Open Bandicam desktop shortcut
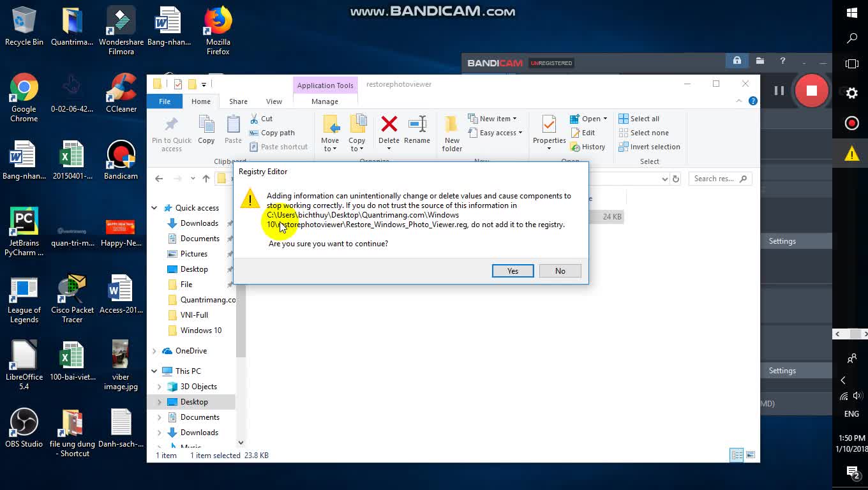 click(121, 160)
